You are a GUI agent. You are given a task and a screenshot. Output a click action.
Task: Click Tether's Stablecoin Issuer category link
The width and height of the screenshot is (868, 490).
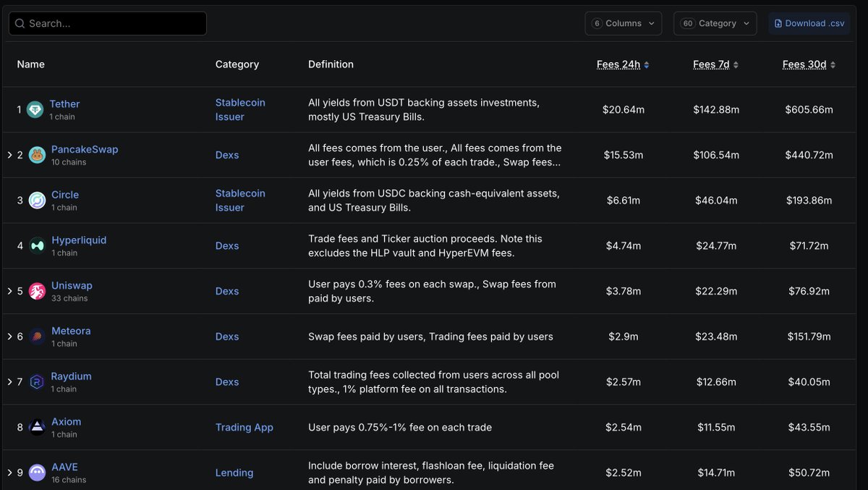coord(240,110)
